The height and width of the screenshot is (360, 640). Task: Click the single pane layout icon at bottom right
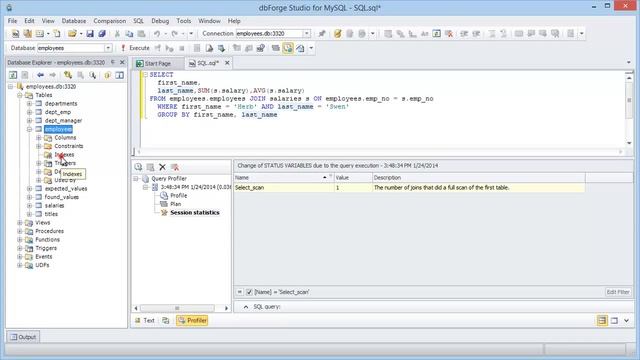click(614, 320)
